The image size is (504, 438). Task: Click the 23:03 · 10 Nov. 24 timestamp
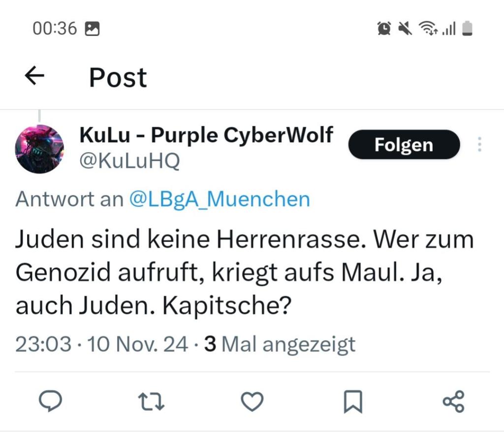(x=101, y=344)
